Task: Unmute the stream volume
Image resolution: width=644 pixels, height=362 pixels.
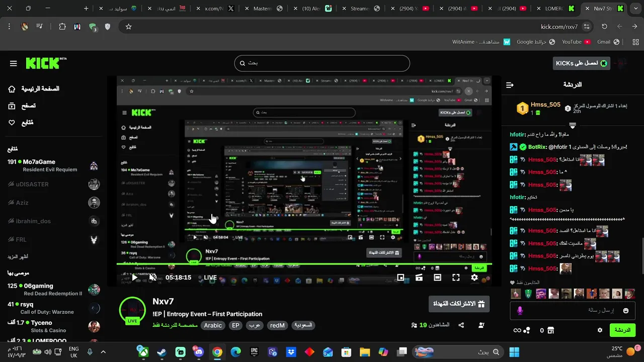Action: point(153,278)
